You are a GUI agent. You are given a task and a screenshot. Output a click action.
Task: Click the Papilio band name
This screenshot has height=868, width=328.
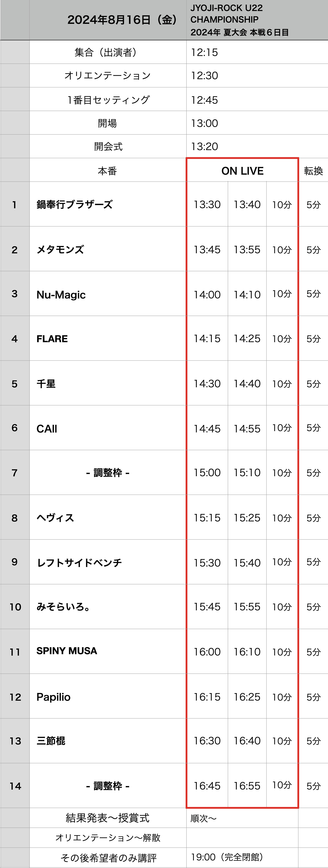[53, 697]
